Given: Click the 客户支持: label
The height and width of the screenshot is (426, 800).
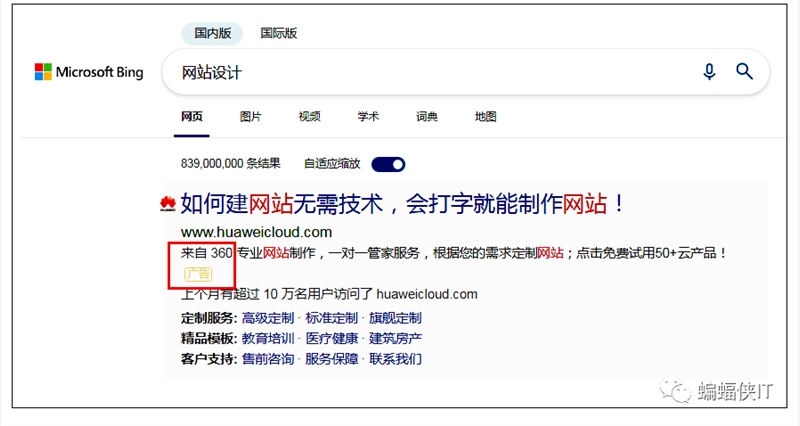Looking at the screenshot, I should (x=209, y=359).
